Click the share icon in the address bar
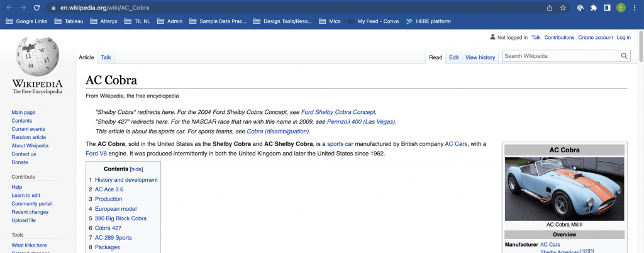 pyautogui.click(x=548, y=8)
